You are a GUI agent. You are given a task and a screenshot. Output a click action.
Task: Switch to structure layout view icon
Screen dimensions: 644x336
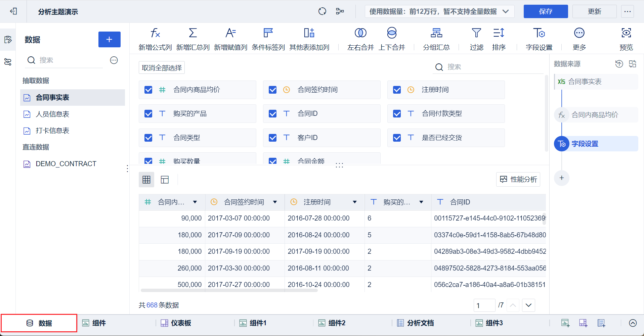click(165, 180)
